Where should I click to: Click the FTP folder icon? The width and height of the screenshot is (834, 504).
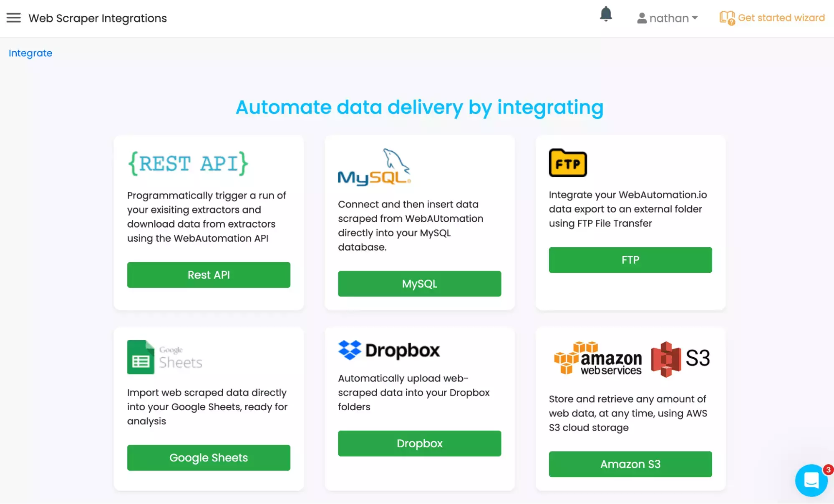coord(567,163)
